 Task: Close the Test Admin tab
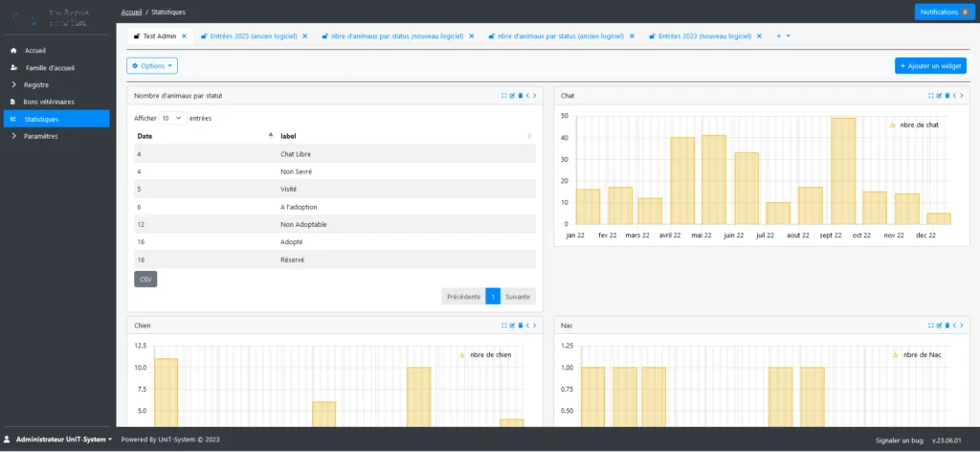pyautogui.click(x=184, y=36)
